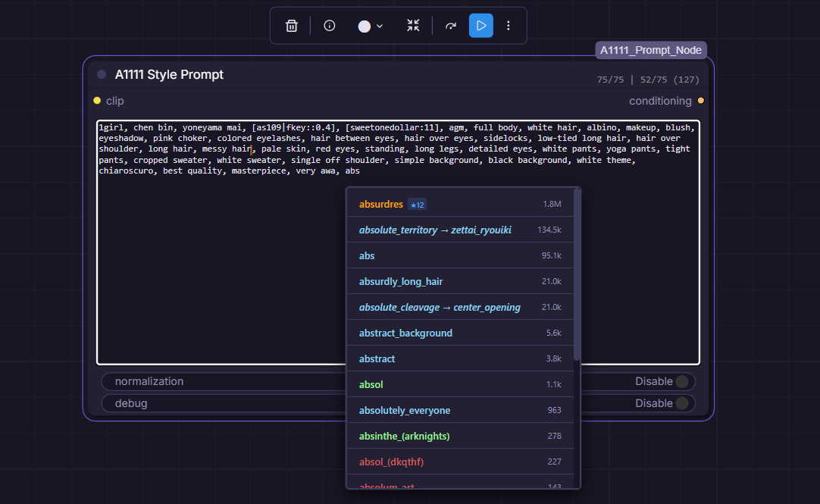Screen dimensions: 820x504
Task: Expand the node color dropdown chevron
Action: tap(380, 26)
